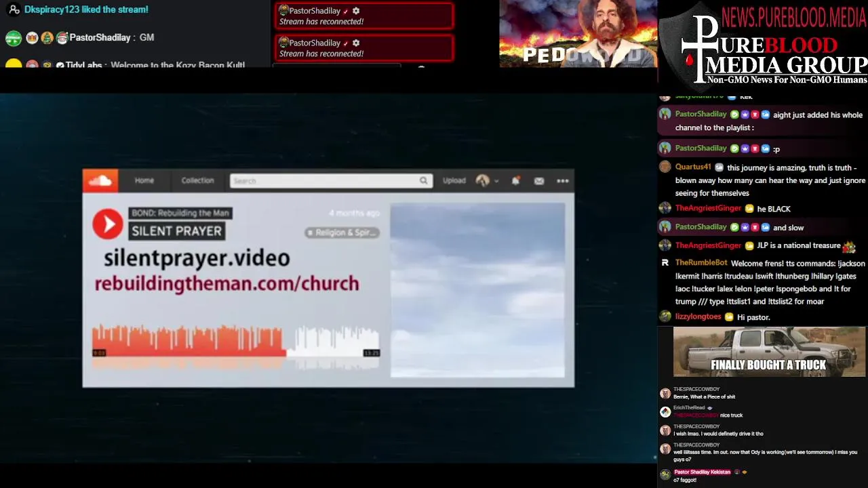Click the Santa badge beside PastorShadilay GM
Viewport: 868px width, 488px height.
pyautogui.click(x=62, y=38)
